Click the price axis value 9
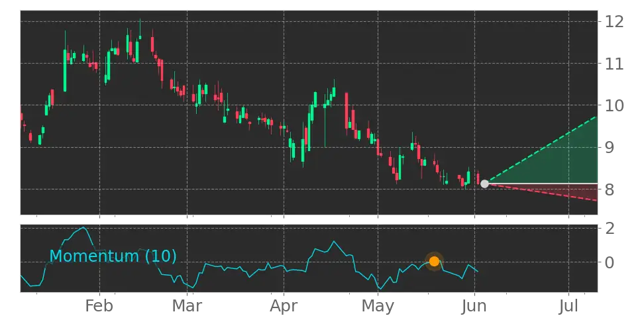This screenshot has width=644, height=322. pos(610,147)
